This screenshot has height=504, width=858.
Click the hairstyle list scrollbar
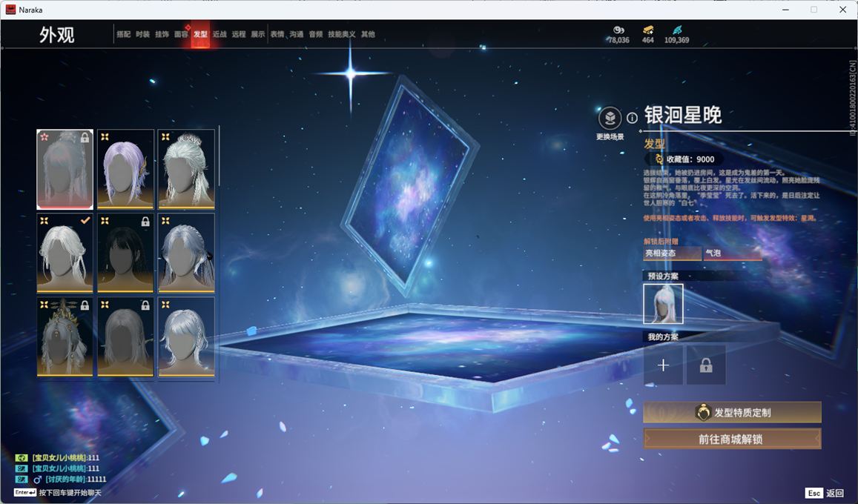tap(220, 157)
